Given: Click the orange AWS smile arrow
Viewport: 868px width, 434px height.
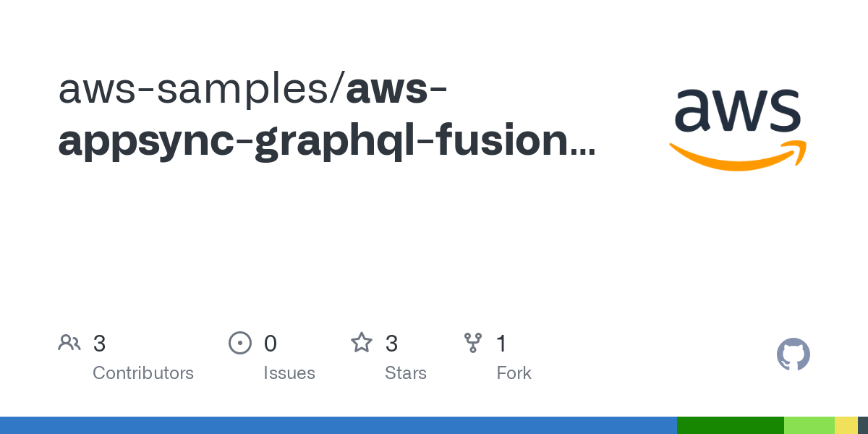Looking at the screenshot, I should 738,156.
